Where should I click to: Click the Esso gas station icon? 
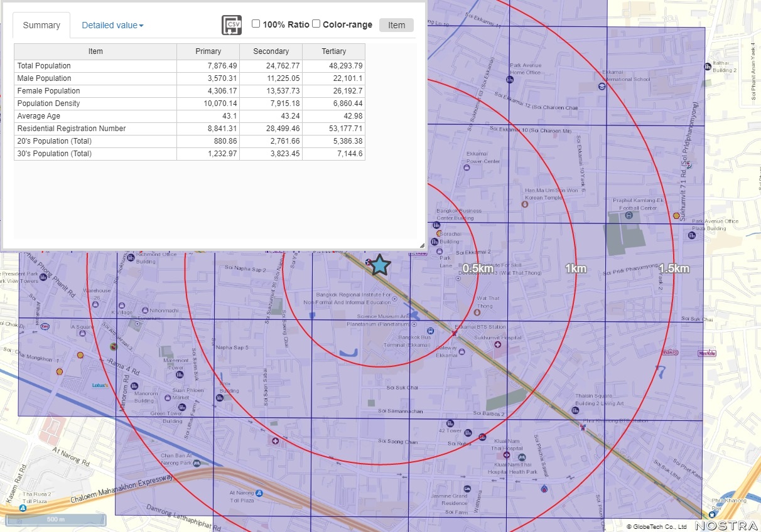point(45,326)
